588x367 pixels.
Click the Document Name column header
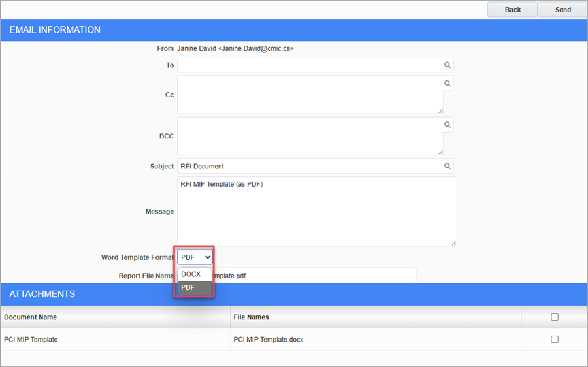click(x=31, y=317)
